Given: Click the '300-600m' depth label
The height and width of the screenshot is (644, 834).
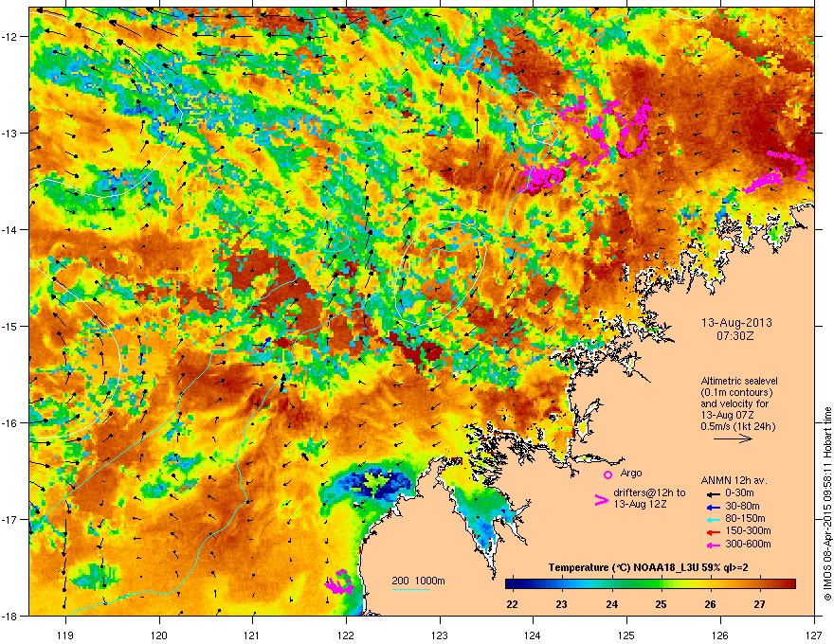Looking at the screenshot, I should click(x=748, y=544).
